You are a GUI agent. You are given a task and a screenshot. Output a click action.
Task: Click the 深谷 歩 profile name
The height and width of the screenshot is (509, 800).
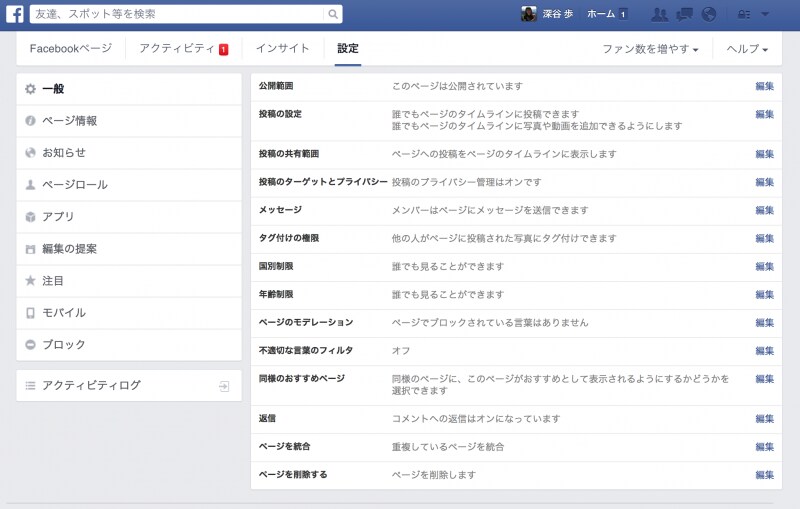pyautogui.click(x=558, y=14)
